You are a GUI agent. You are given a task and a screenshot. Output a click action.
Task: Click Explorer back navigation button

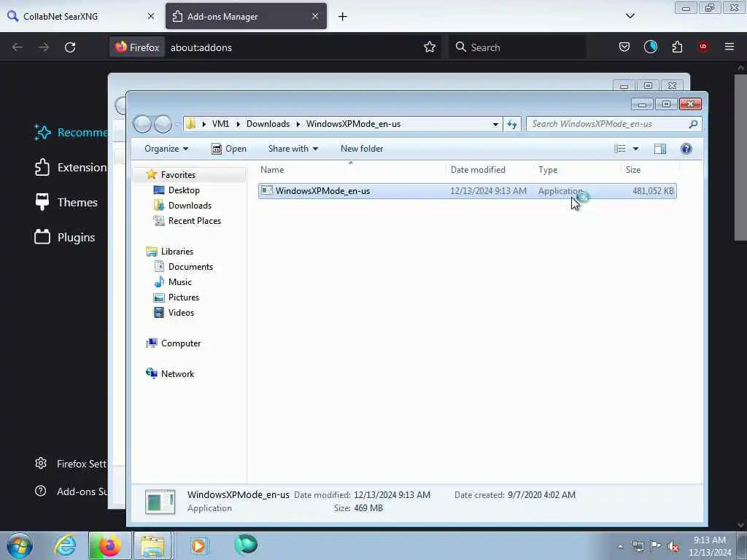(142, 124)
